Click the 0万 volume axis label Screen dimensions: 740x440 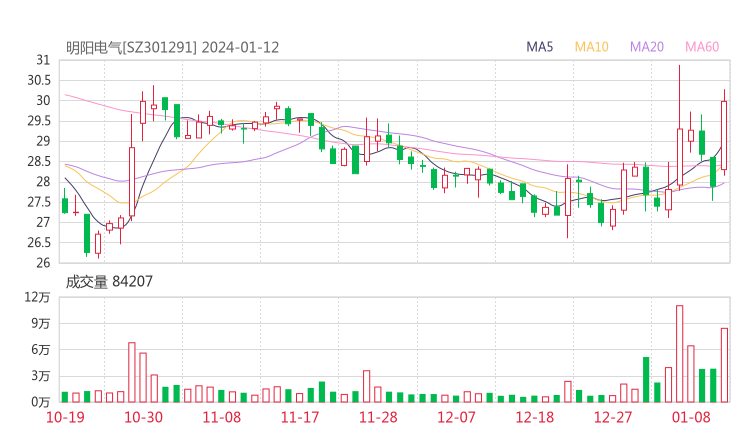pyautogui.click(x=41, y=402)
